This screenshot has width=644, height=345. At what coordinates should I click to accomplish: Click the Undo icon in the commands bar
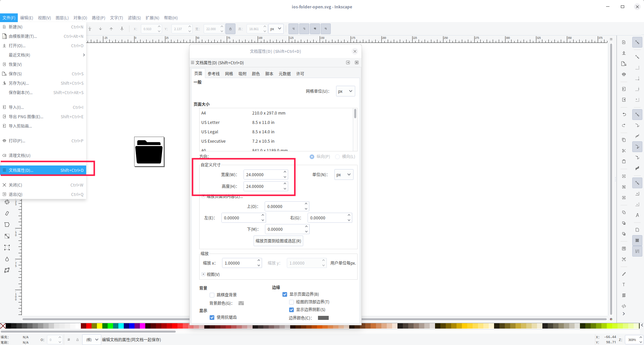coord(624,115)
